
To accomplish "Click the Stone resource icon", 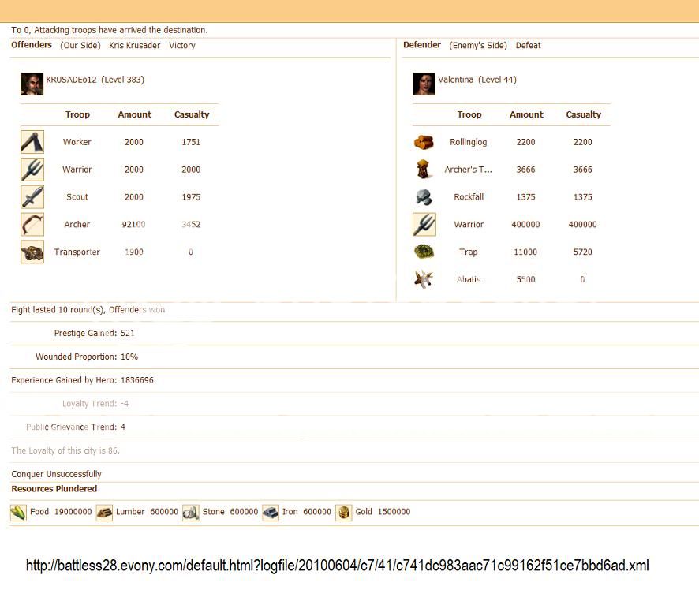I will click(x=190, y=513).
